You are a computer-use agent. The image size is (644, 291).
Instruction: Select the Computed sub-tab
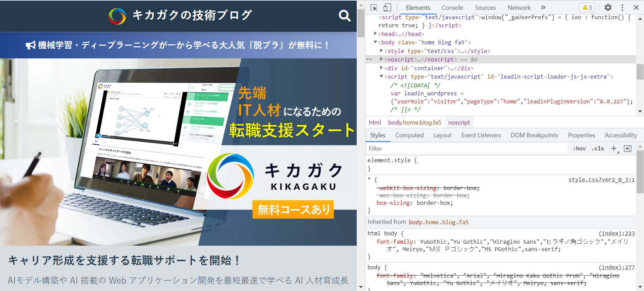[x=409, y=135]
